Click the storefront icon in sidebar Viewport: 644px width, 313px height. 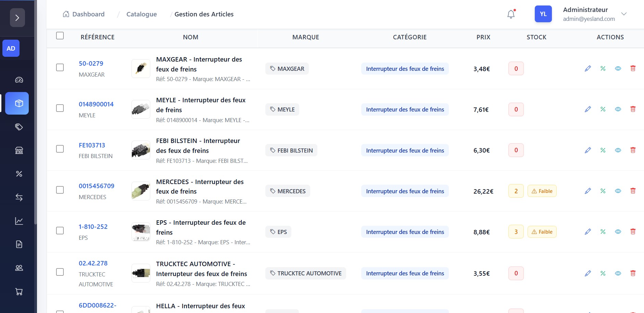tap(19, 150)
